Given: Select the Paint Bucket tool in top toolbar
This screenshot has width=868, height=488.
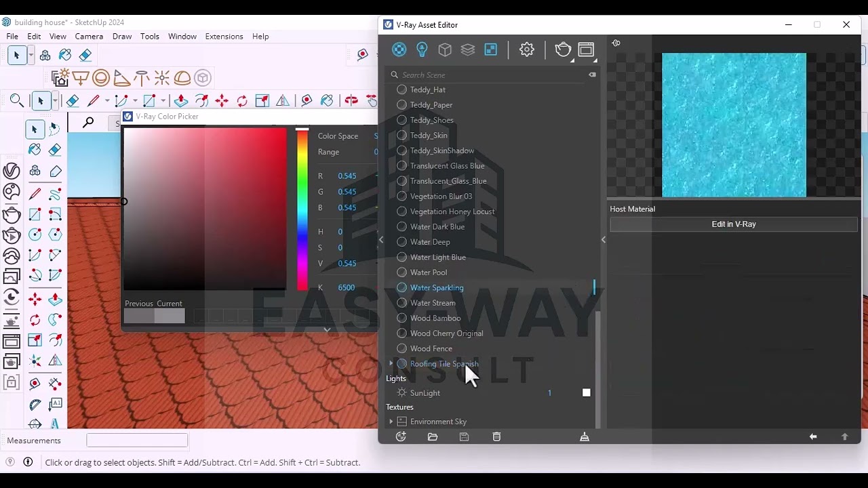Looking at the screenshot, I should tap(65, 56).
